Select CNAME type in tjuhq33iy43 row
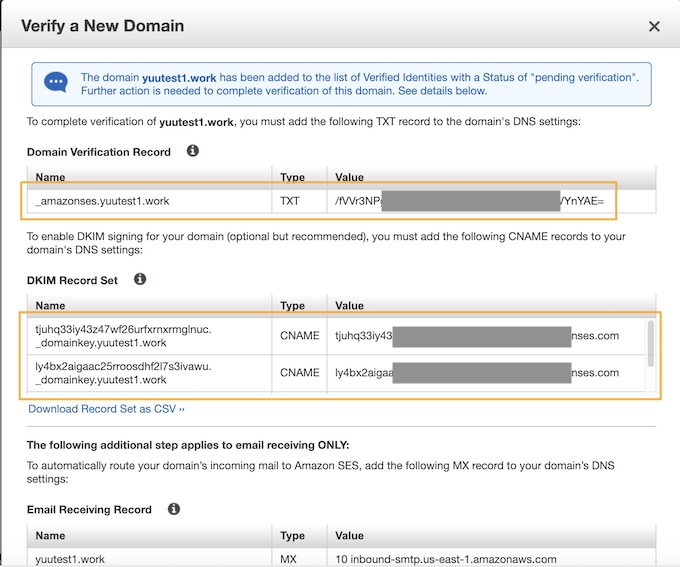Viewport: 680px width, 567px height. click(300, 336)
